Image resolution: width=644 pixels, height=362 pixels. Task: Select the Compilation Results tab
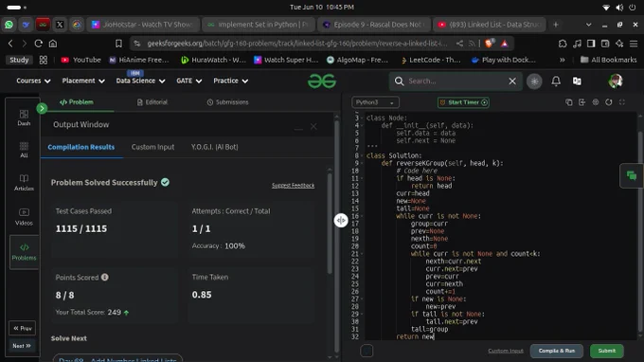80,147
